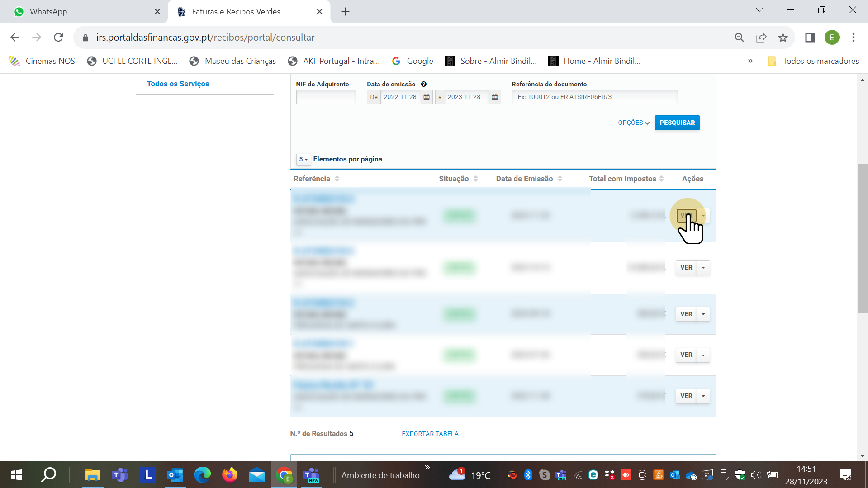Viewport: 868px width, 488px height.
Task: Reload the page
Action: [x=58, y=38]
